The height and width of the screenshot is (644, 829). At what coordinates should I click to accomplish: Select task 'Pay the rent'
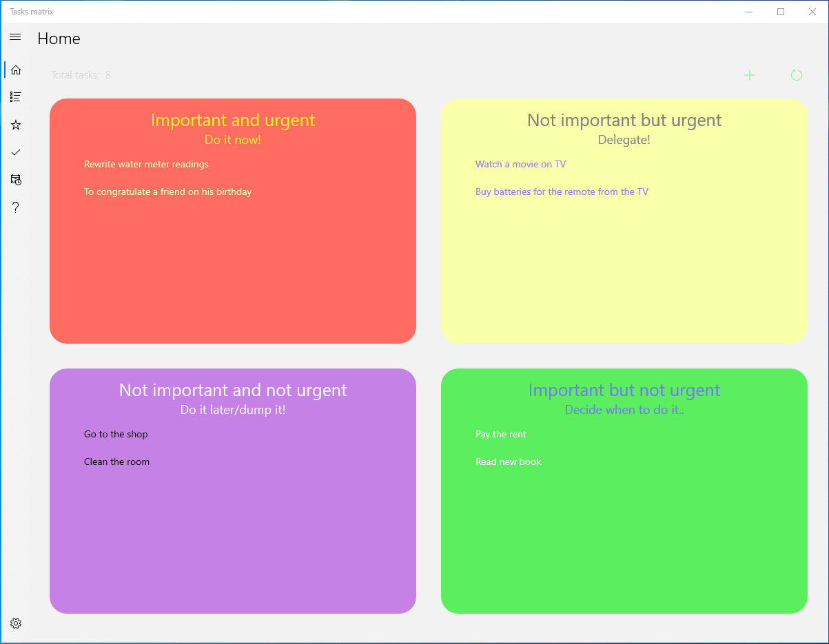pos(501,434)
